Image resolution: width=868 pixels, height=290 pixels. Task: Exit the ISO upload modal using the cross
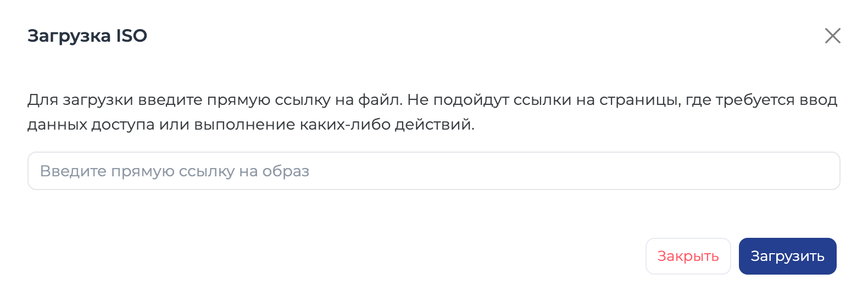coord(833,36)
